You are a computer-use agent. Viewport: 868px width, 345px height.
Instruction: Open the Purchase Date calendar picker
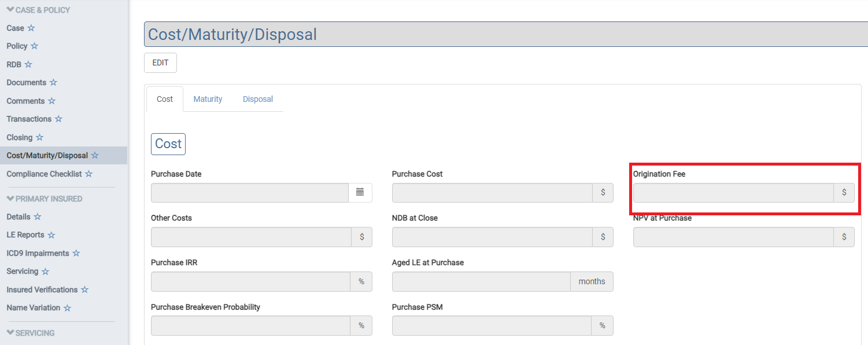(x=360, y=193)
